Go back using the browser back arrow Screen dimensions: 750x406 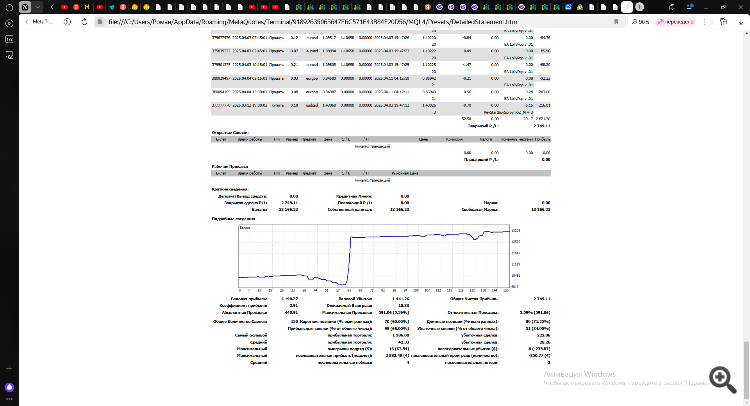click(27, 20)
